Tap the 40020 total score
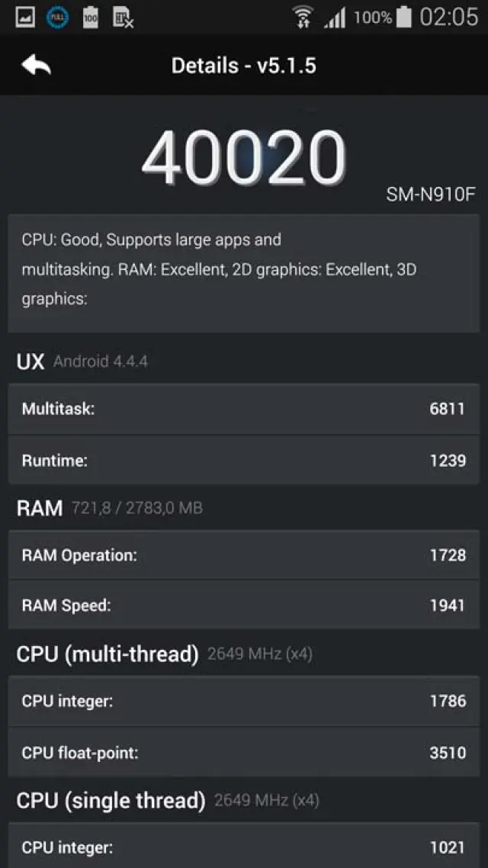 point(244,159)
